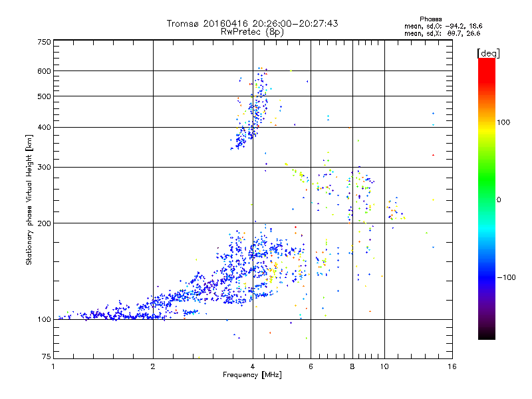The height and width of the screenshot is (399, 532).
Task: Click the x-axis tick '2'
Action: (x=153, y=366)
